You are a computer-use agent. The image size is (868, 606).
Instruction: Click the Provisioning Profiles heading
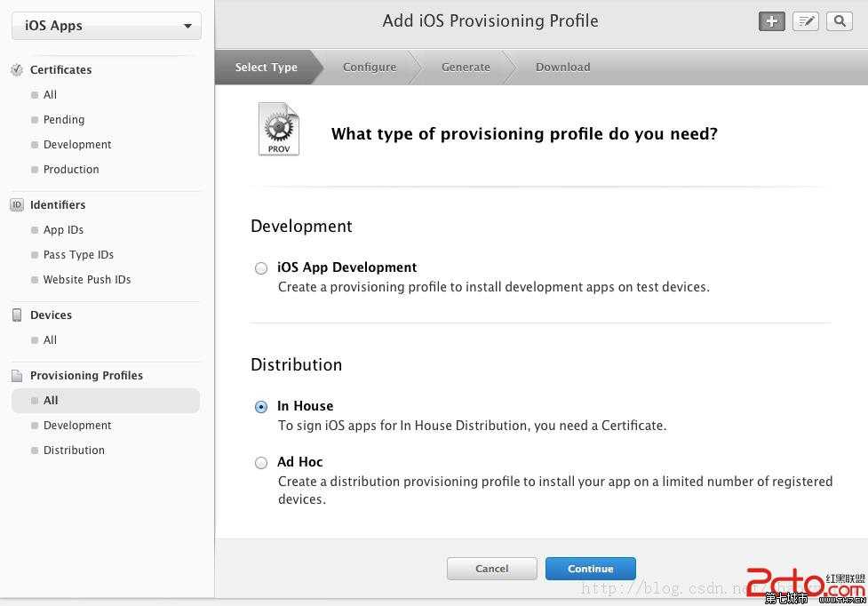[86, 375]
